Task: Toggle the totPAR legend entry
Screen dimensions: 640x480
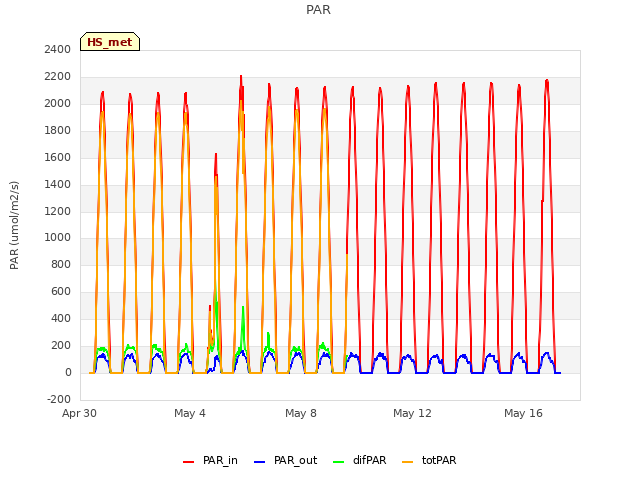Action: click(x=429, y=460)
